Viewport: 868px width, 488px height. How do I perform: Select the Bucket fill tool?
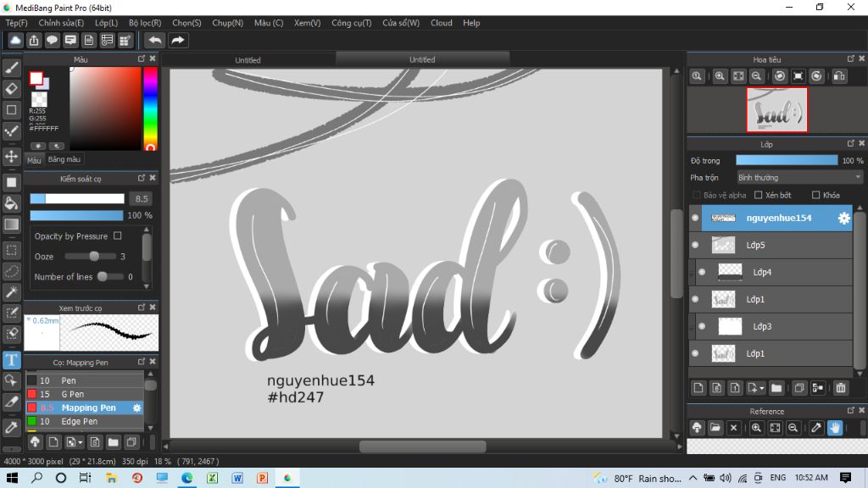pos(11,203)
